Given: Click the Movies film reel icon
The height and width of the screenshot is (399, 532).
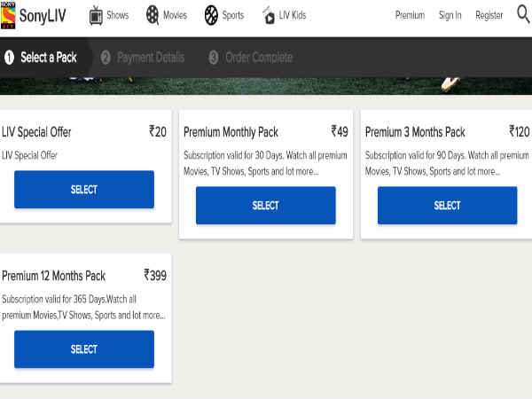Looking at the screenshot, I should click(x=153, y=15).
